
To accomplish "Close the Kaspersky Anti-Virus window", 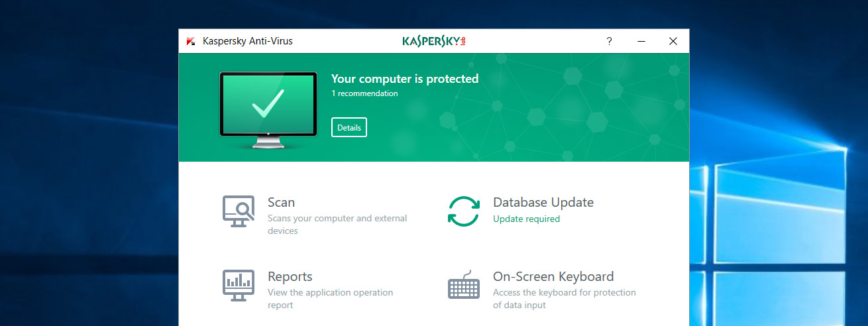I will tap(673, 41).
